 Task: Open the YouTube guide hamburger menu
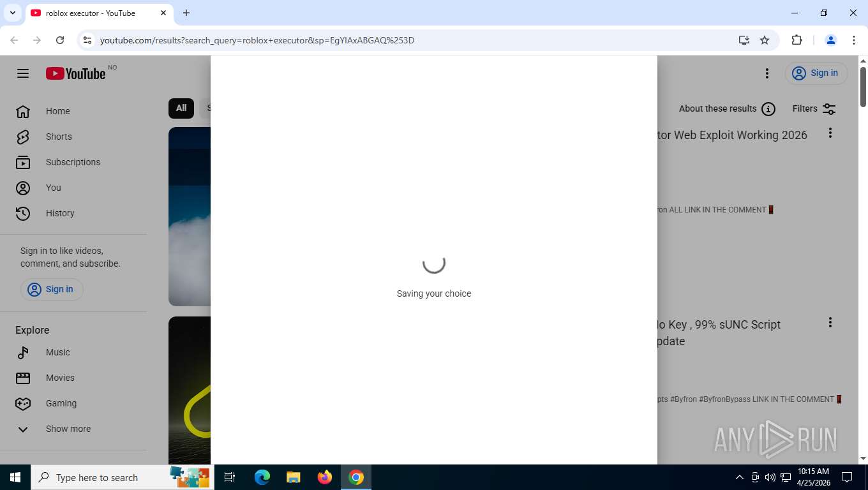tap(23, 73)
